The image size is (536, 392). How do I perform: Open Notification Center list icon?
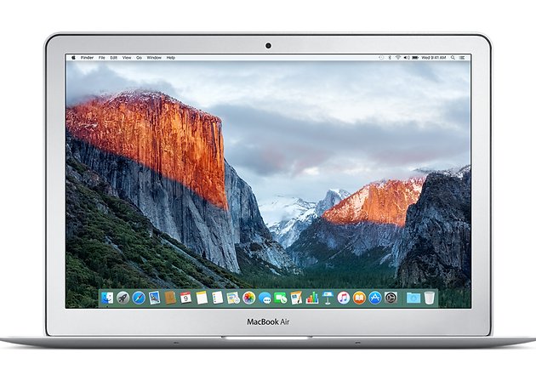click(x=462, y=58)
